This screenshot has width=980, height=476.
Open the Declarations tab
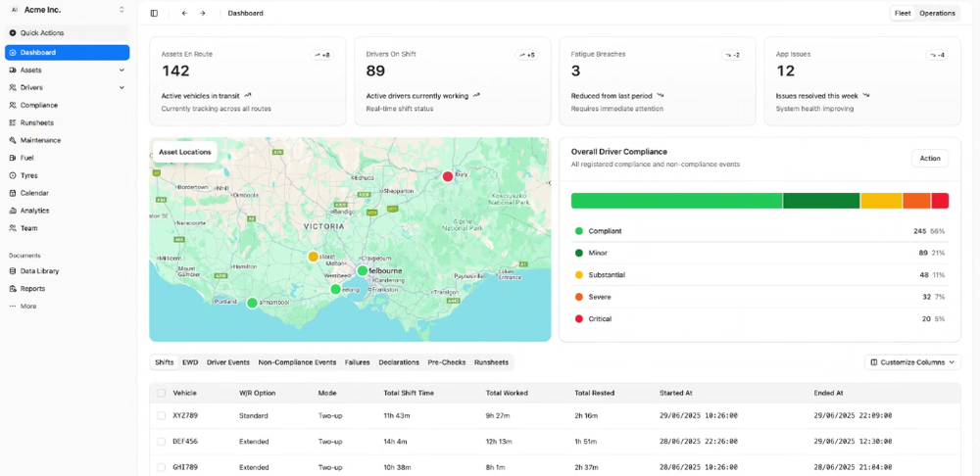click(x=399, y=362)
